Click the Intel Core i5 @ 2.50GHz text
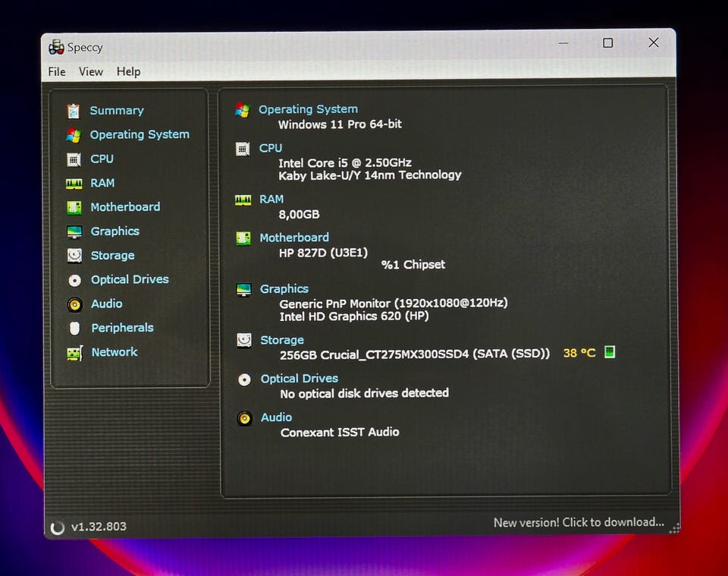Screen dimensions: 728x576 pyautogui.click(x=345, y=163)
